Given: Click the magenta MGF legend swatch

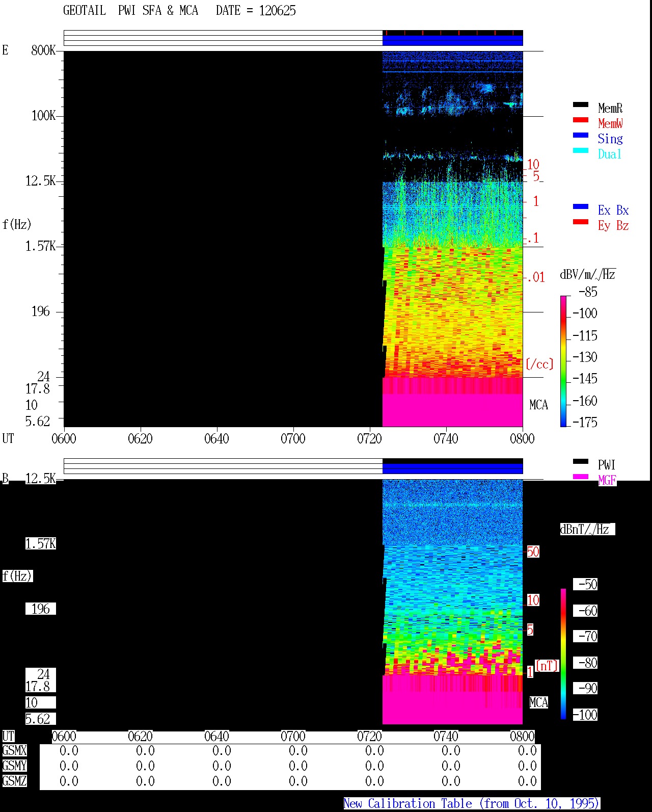Looking at the screenshot, I should [581, 477].
